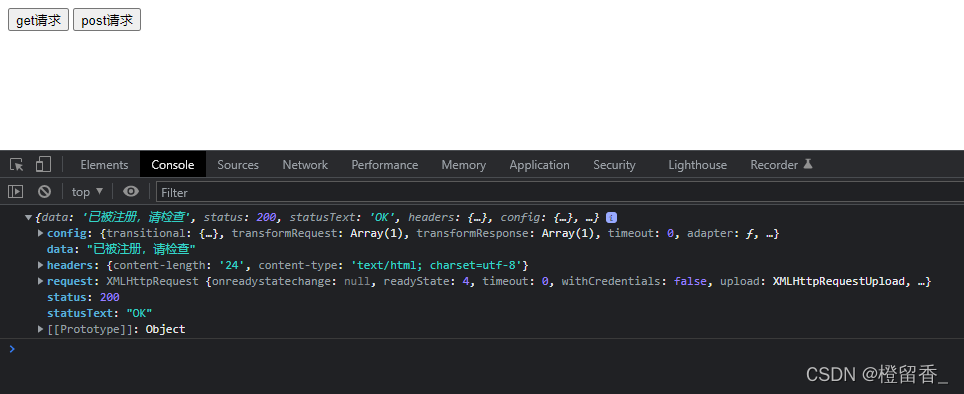The height and width of the screenshot is (394, 964).
Task: Switch to the Sources tab
Action: pos(238,165)
